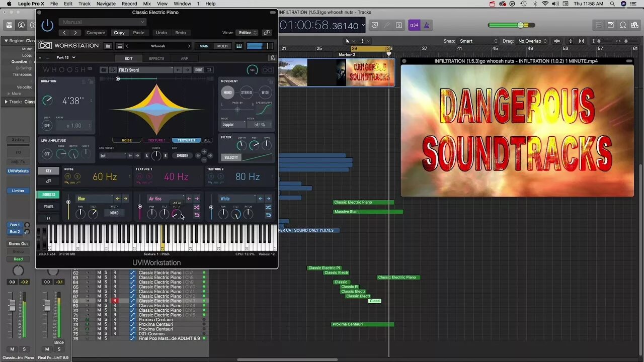The height and width of the screenshot is (362, 644).
Task: Open the Navigate menu
Action: [106, 4]
